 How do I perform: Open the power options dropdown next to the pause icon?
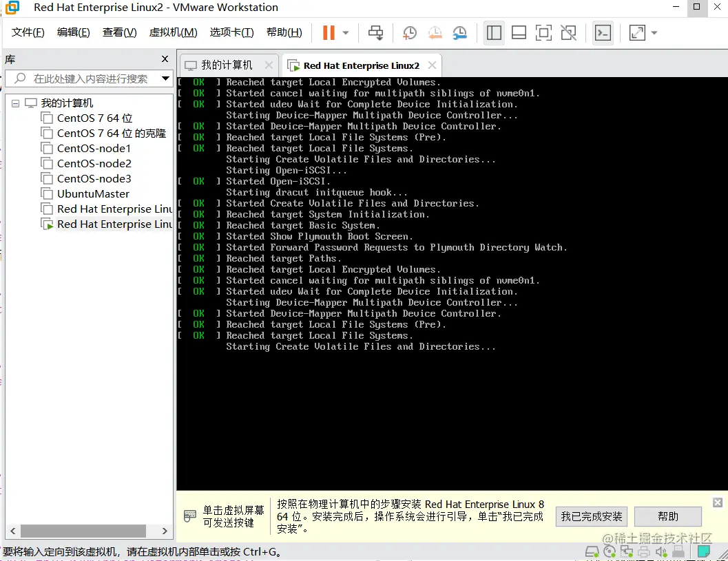point(346,33)
